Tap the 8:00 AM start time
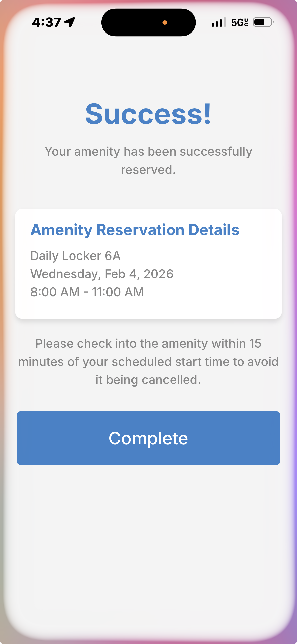Viewport: 297px width, 644px height. click(55, 292)
